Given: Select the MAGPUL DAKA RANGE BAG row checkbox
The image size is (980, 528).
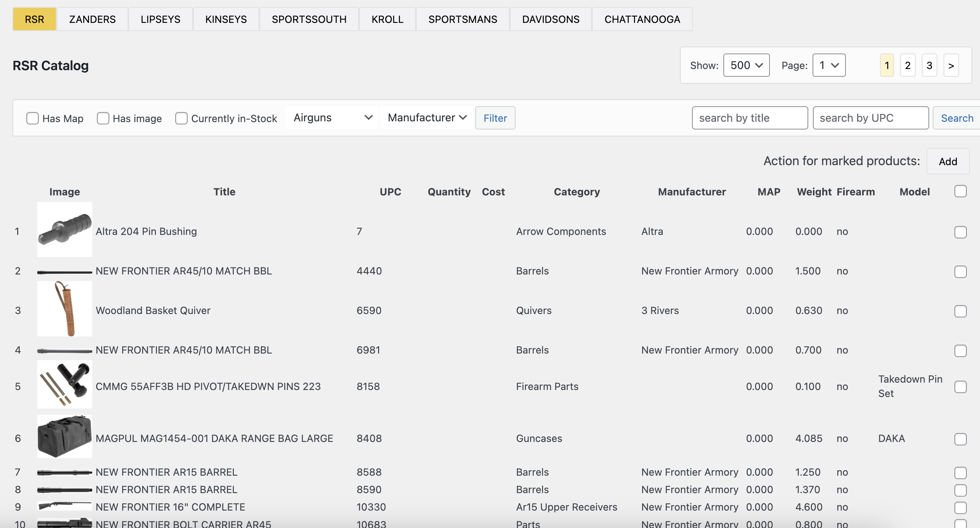Looking at the screenshot, I should click(x=961, y=439).
